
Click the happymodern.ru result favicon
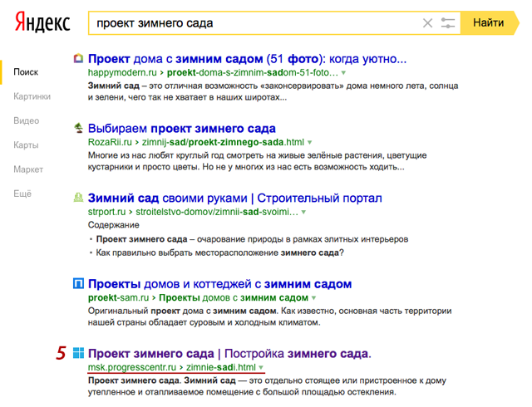coord(78,58)
